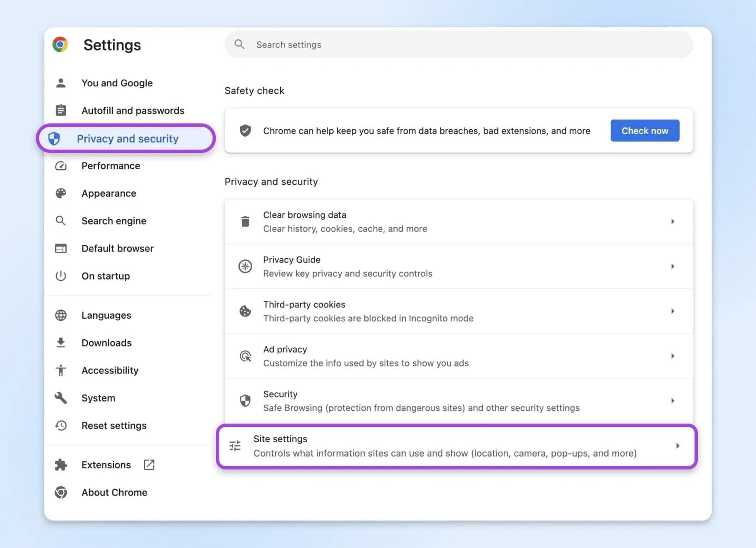
Task: Open Clear browsing data option
Action: point(459,222)
